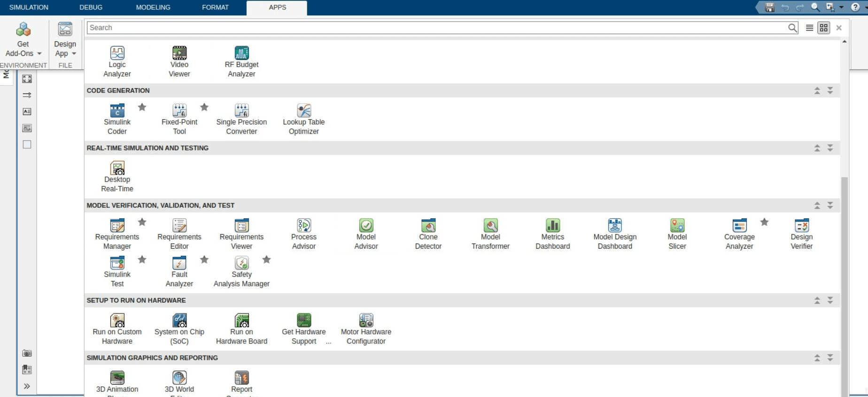The height and width of the screenshot is (397, 868).
Task: Click the apps Search field
Action: [x=437, y=28]
